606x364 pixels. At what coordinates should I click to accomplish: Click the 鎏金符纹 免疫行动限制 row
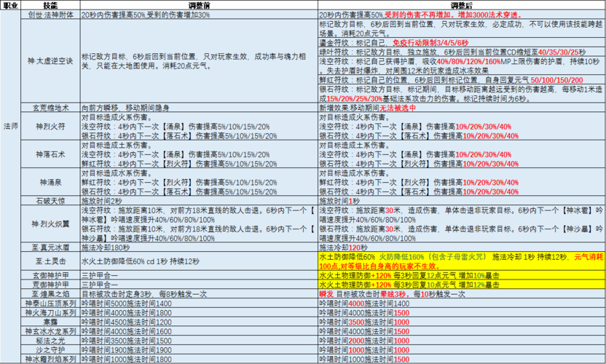tap(462, 42)
